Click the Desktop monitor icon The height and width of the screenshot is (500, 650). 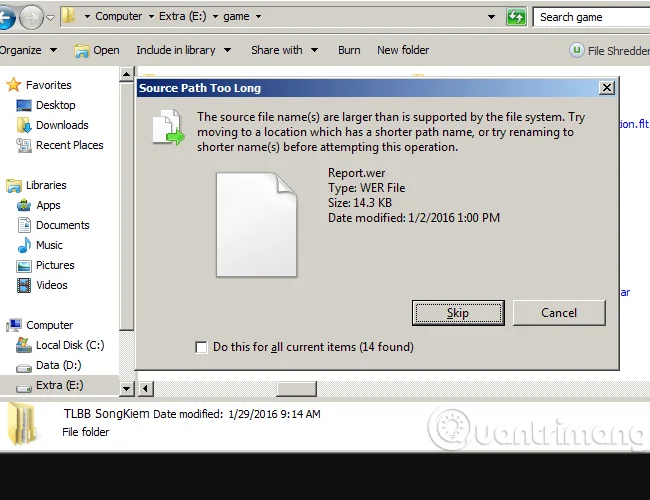tap(24, 105)
